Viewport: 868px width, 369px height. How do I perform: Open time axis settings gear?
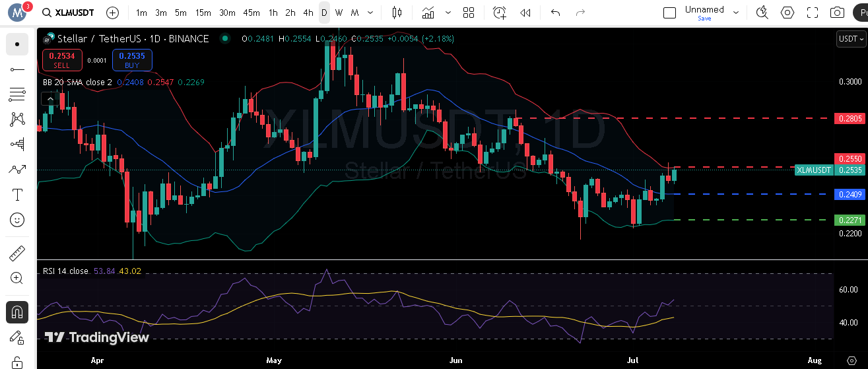(x=850, y=360)
